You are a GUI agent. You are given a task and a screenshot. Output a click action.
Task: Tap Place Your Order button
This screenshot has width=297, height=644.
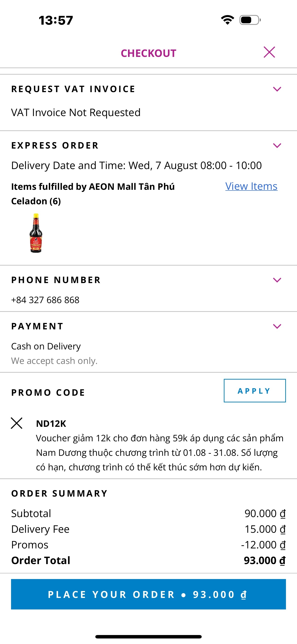(x=148, y=594)
